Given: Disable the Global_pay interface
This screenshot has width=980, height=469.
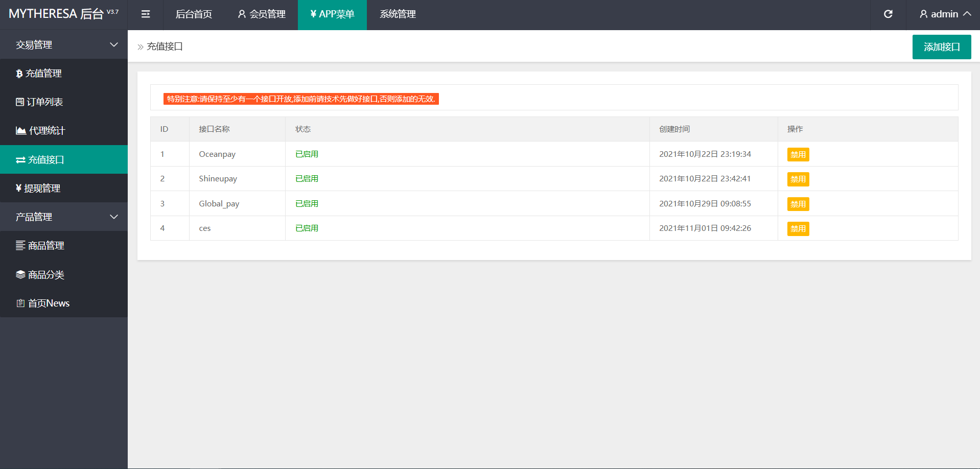Looking at the screenshot, I should click(x=798, y=204).
